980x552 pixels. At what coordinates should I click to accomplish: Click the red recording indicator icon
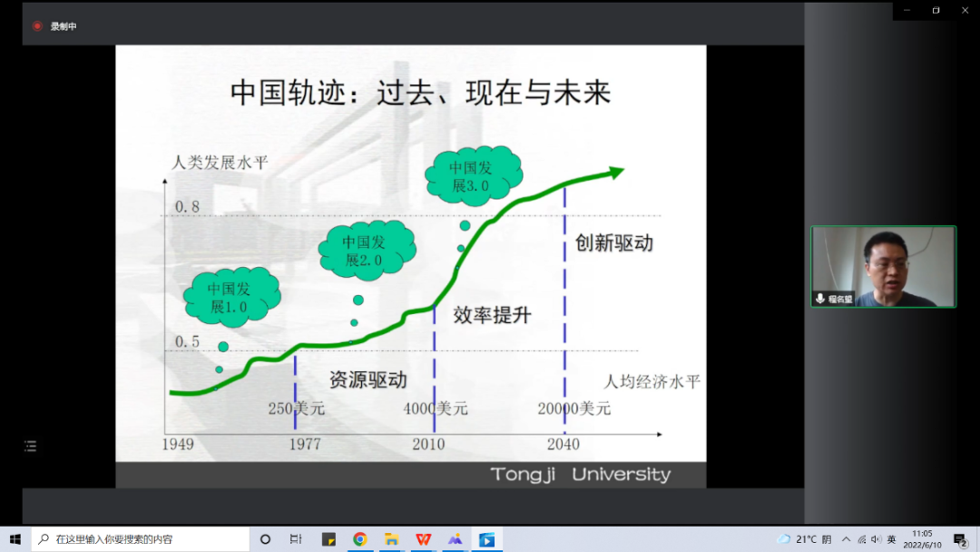click(x=37, y=26)
